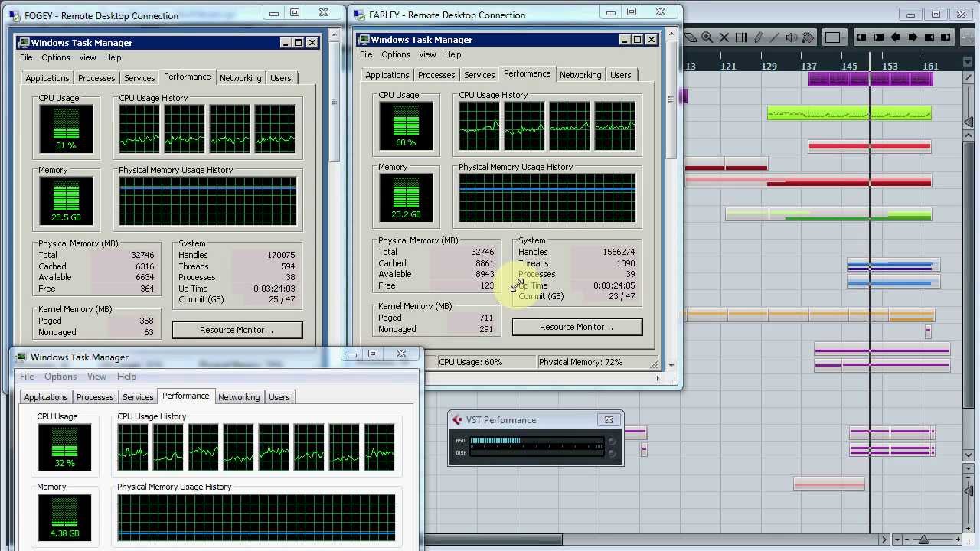Click FARLEY handles value 1566274
The width and height of the screenshot is (980, 551).
[619, 252]
